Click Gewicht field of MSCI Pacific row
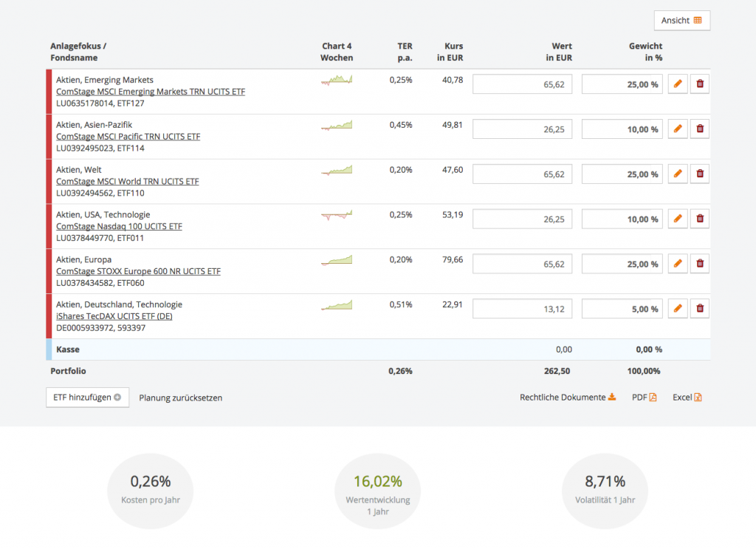This screenshot has height=549, width=756. (x=622, y=129)
